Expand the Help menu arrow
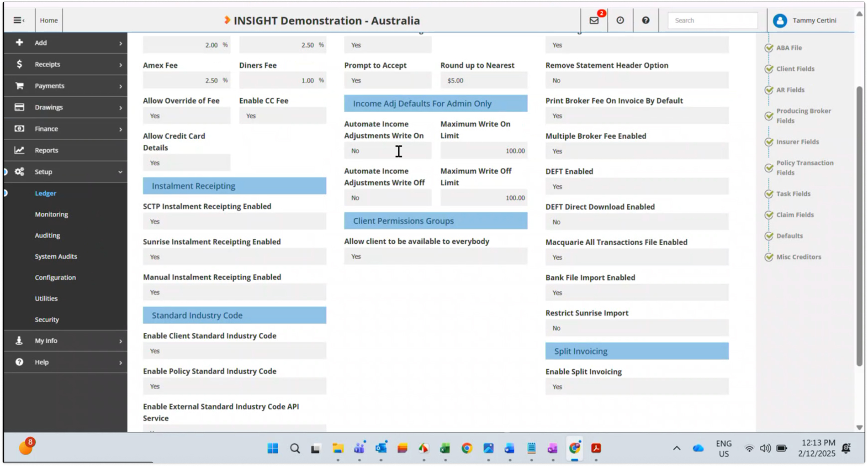The height and width of the screenshot is (467, 868). click(x=121, y=362)
